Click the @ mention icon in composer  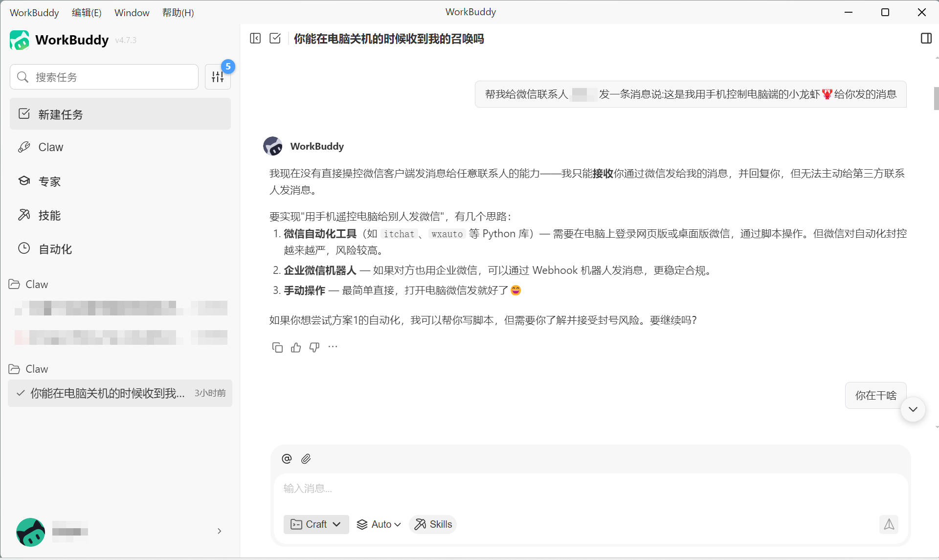(287, 459)
